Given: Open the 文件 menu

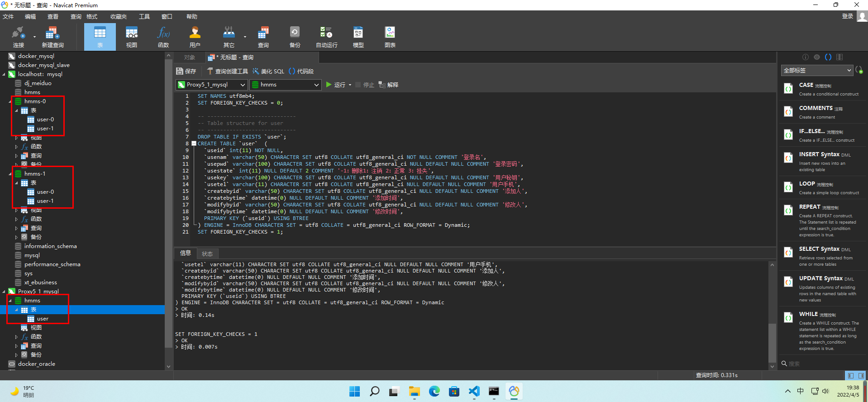Looking at the screenshot, I should (x=8, y=16).
